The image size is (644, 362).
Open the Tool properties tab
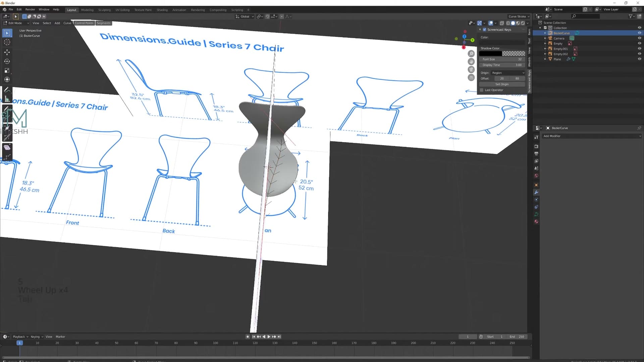click(x=536, y=137)
